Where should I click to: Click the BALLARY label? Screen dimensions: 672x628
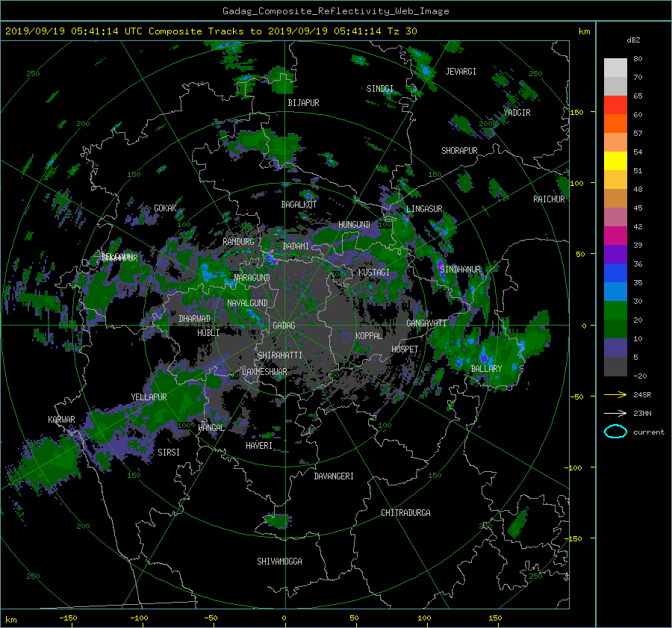click(486, 369)
